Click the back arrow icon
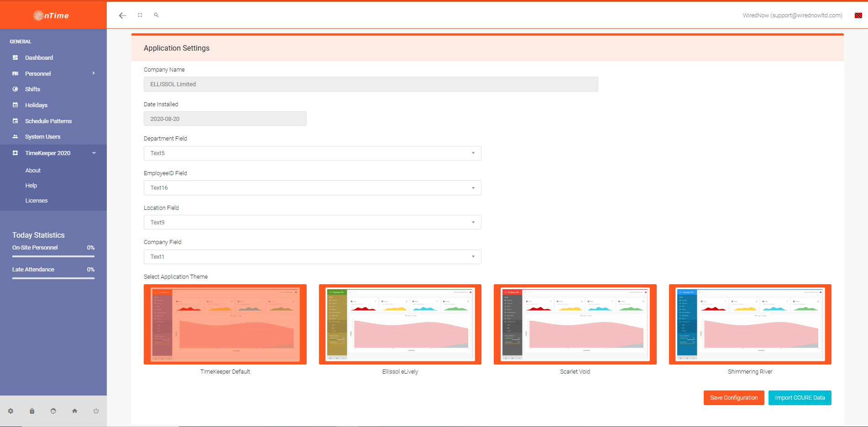Viewport: 868px width, 427px height. pos(122,16)
